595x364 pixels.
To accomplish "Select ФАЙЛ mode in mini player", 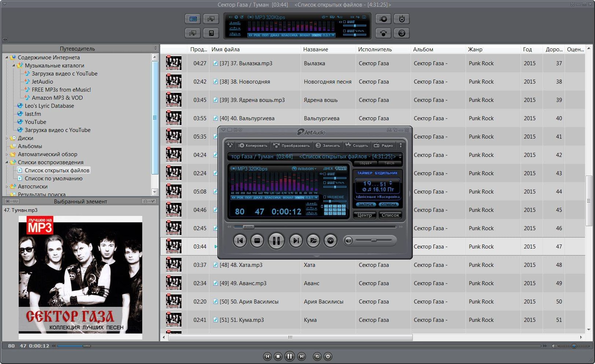I will point(341,169).
